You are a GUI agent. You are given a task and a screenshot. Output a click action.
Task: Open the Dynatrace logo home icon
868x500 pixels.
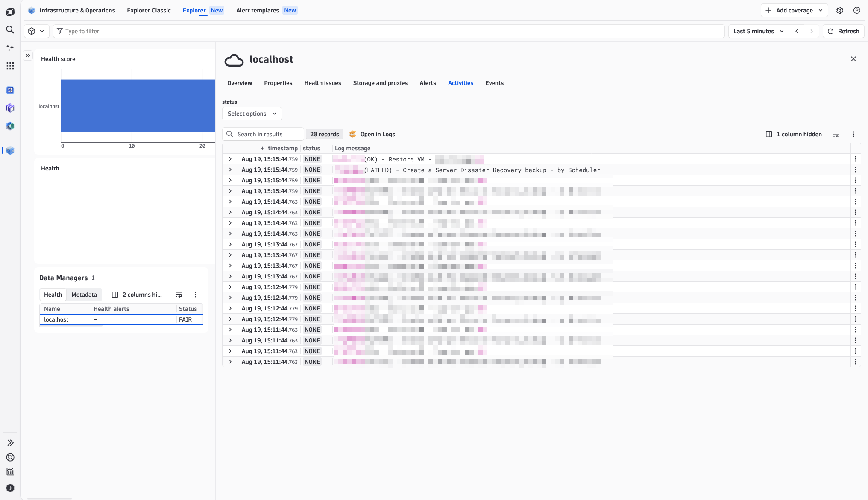[x=10, y=12]
